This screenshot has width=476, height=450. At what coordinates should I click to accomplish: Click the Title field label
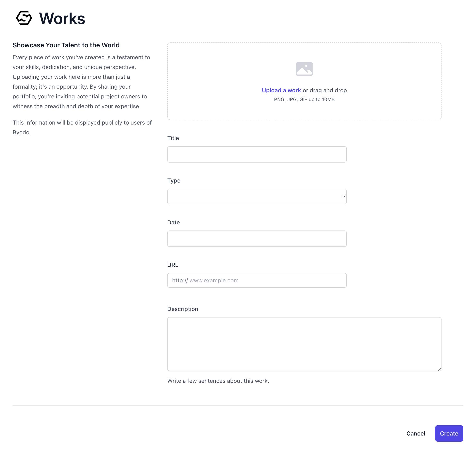click(173, 138)
